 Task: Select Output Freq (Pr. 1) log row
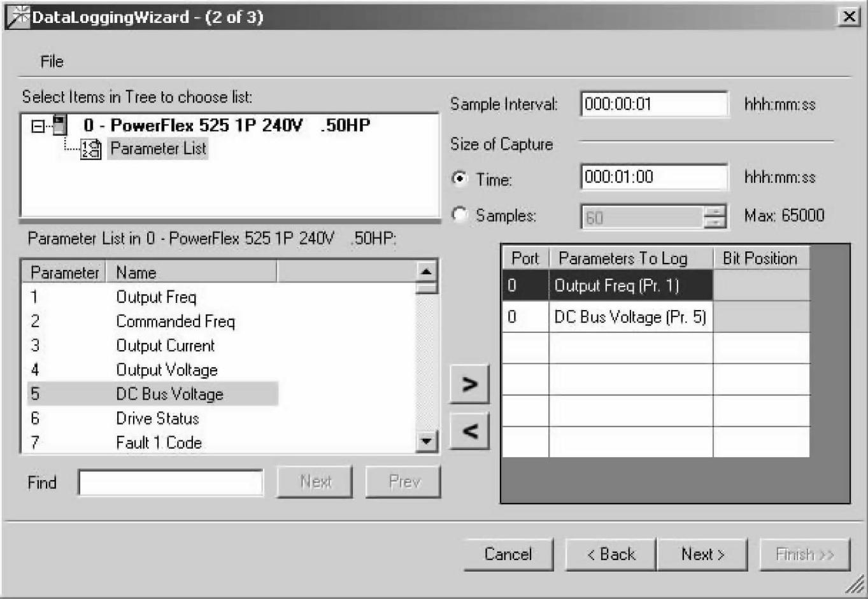point(631,285)
